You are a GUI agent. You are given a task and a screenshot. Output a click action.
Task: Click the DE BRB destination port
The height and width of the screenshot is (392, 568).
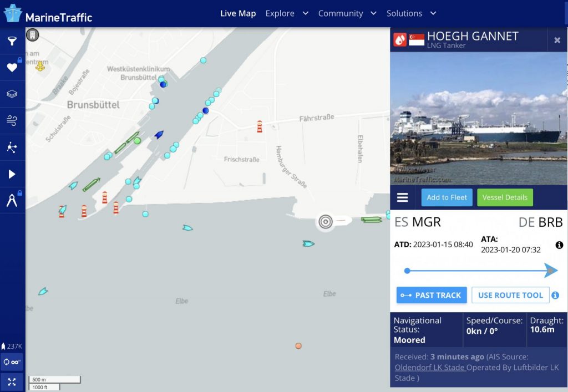point(540,222)
